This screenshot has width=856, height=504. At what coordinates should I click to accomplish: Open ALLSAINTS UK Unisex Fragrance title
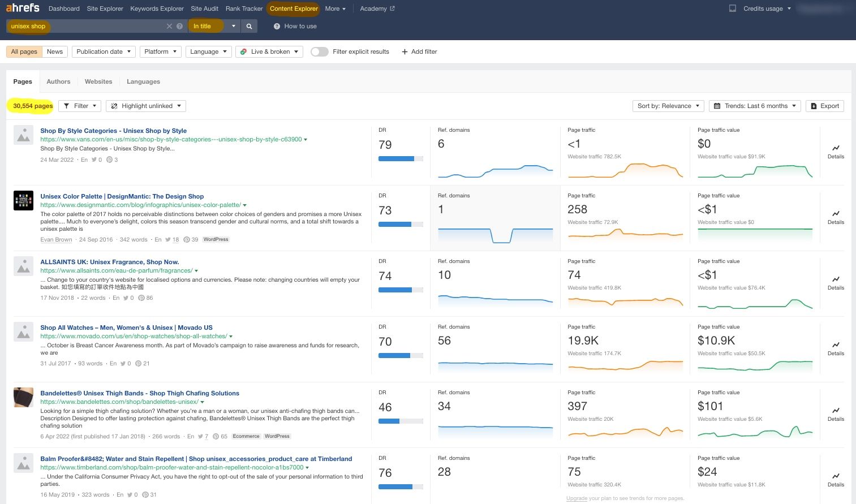[109, 262]
